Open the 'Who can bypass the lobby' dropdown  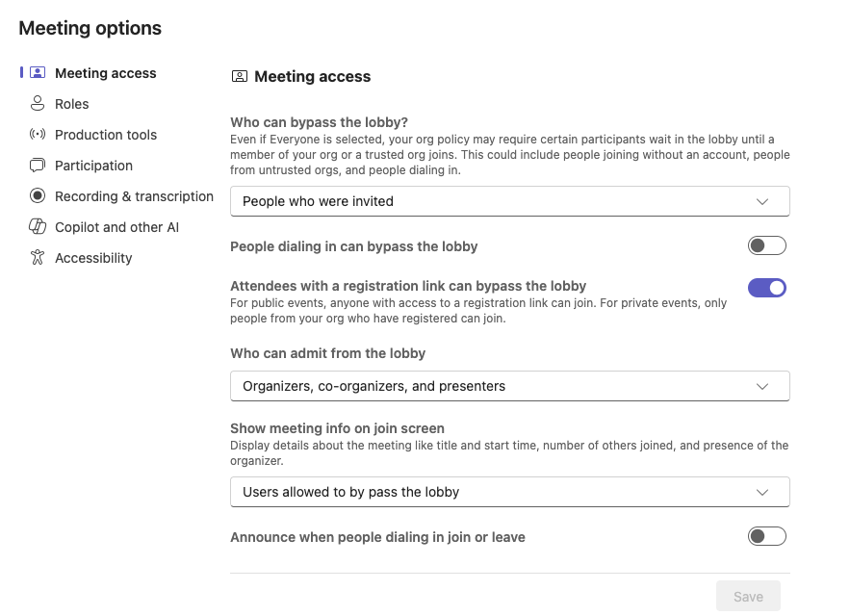pyautogui.click(x=509, y=201)
